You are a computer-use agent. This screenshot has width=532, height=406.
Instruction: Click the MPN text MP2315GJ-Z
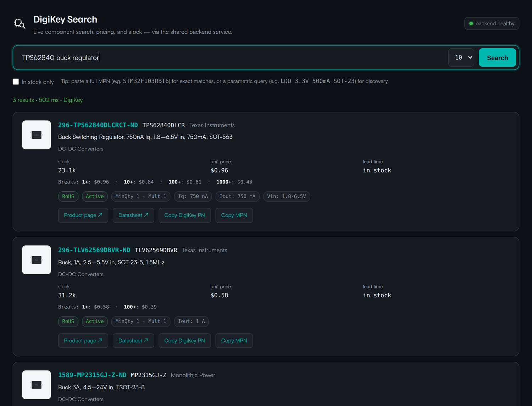[149, 375]
